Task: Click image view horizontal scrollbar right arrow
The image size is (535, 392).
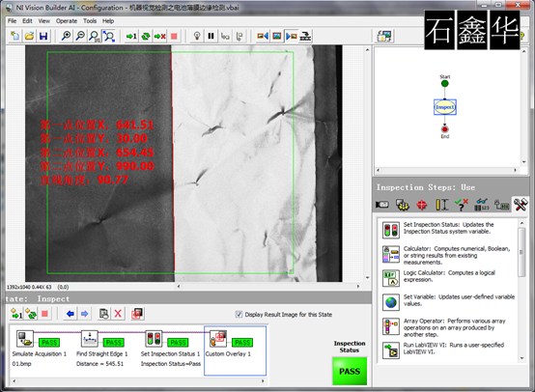Action: coord(358,286)
